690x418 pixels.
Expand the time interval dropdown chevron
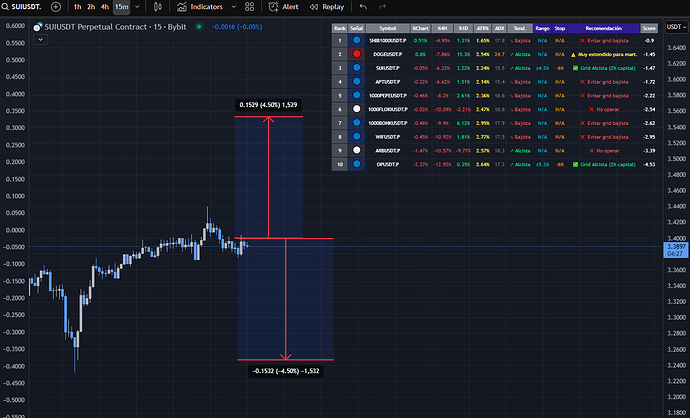[x=136, y=7]
